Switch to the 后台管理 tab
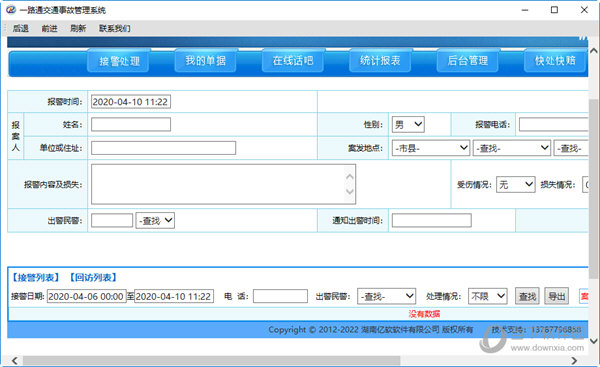This screenshot has width=600, height=367. click(468, 60)
